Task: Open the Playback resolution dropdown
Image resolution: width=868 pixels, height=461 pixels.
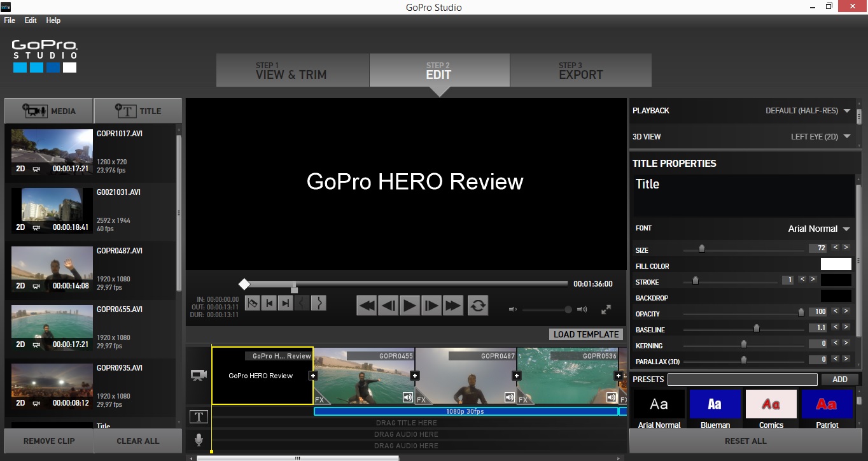Action: (808, 111)
